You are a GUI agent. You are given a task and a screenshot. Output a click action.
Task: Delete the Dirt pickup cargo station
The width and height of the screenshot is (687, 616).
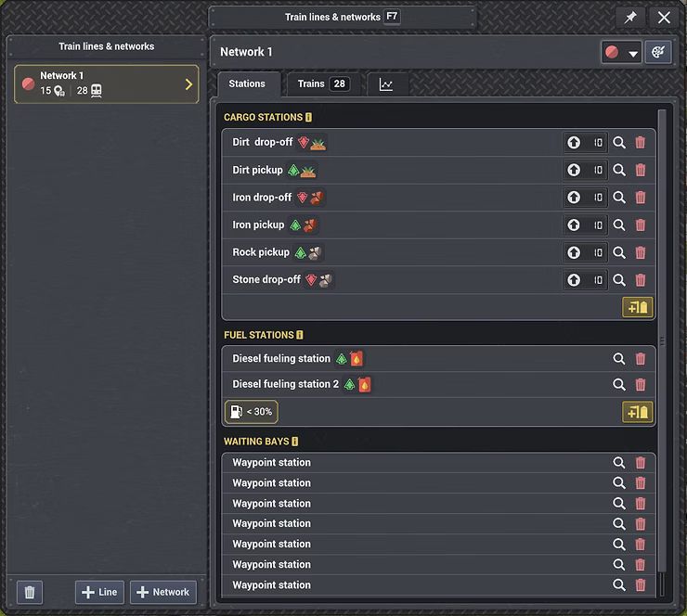pyautogui.click(x=641, y=171)
